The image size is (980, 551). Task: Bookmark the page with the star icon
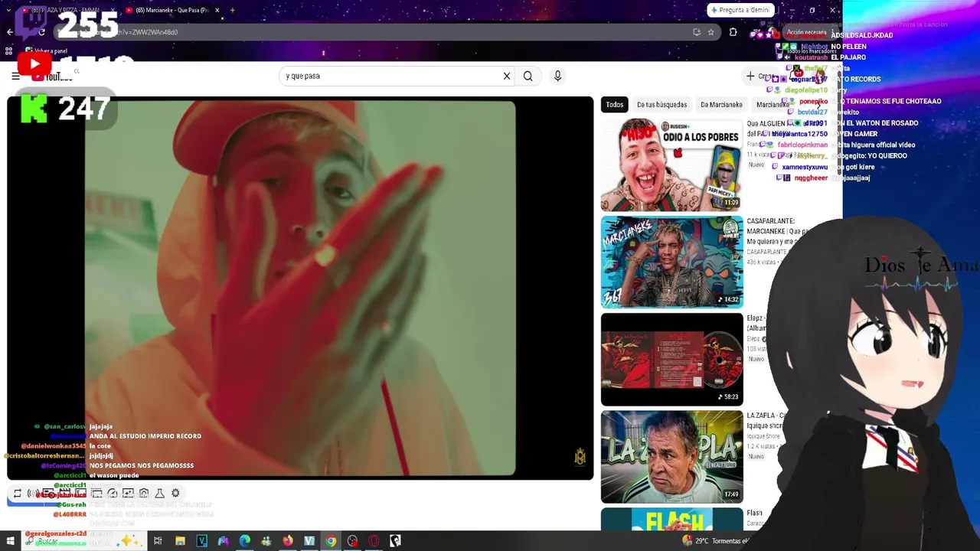pyautogui.click(x=710, y=32)
